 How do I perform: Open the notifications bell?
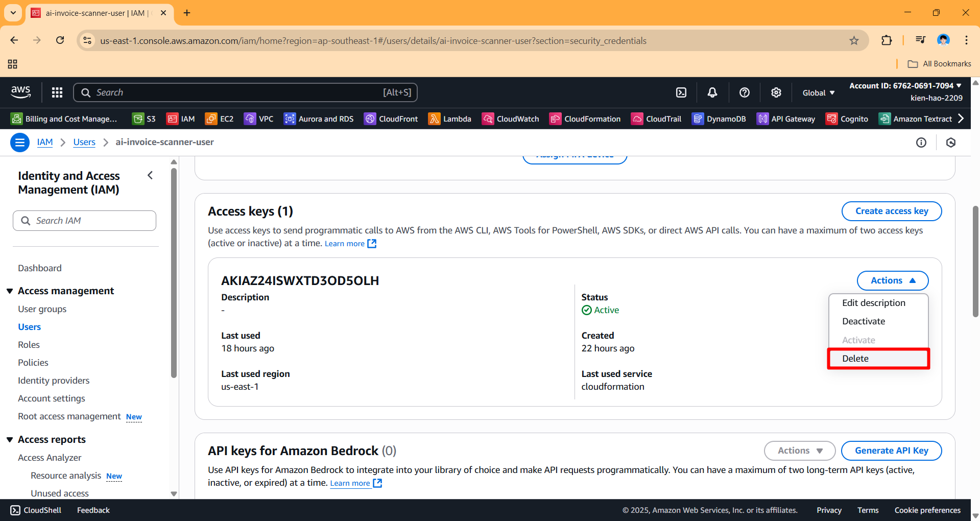click(712, 92)
